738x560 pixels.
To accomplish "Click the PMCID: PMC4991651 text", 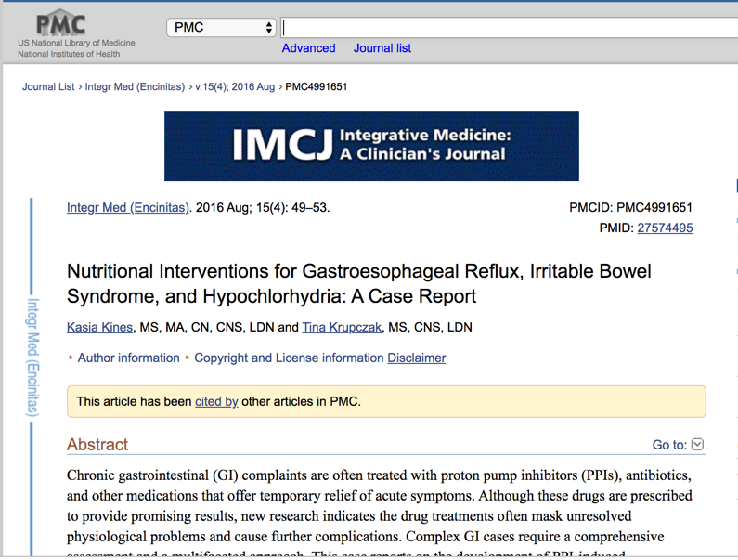I will click(630, 207).
